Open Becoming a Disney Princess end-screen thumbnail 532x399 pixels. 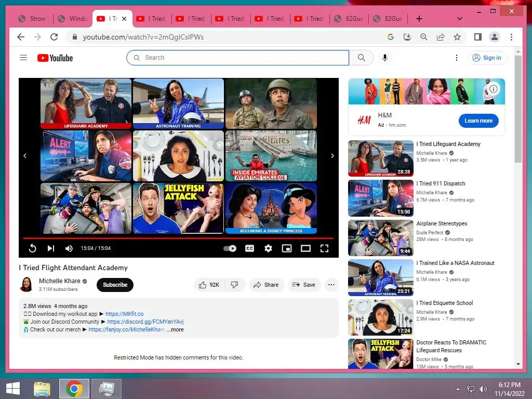(x=271, y=208)
